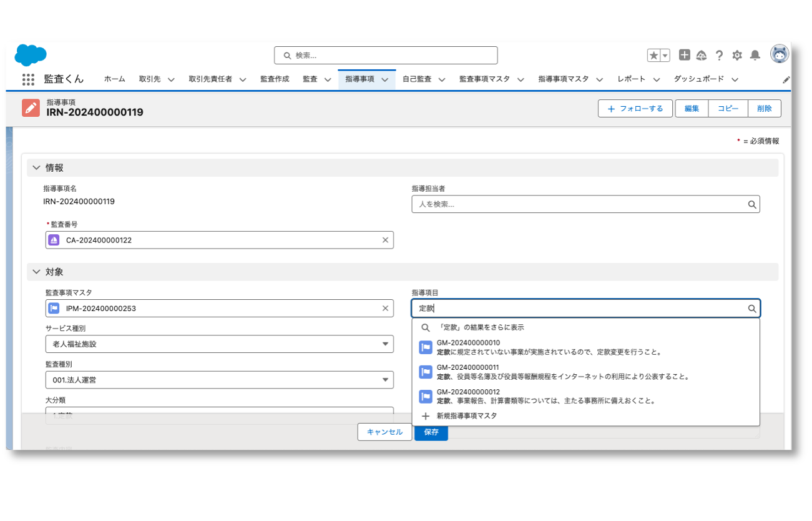The height and width of the screenshot is (521, 812).
Task: Open the app launcher grid icon
Action: (28, 79)
